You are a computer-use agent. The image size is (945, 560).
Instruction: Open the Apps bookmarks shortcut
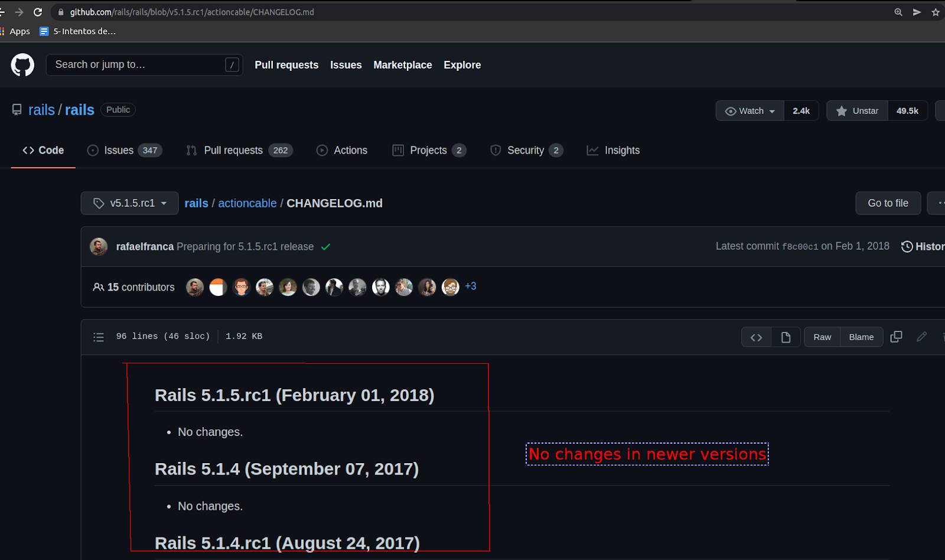pyautogui.click(x=15, y=31)
